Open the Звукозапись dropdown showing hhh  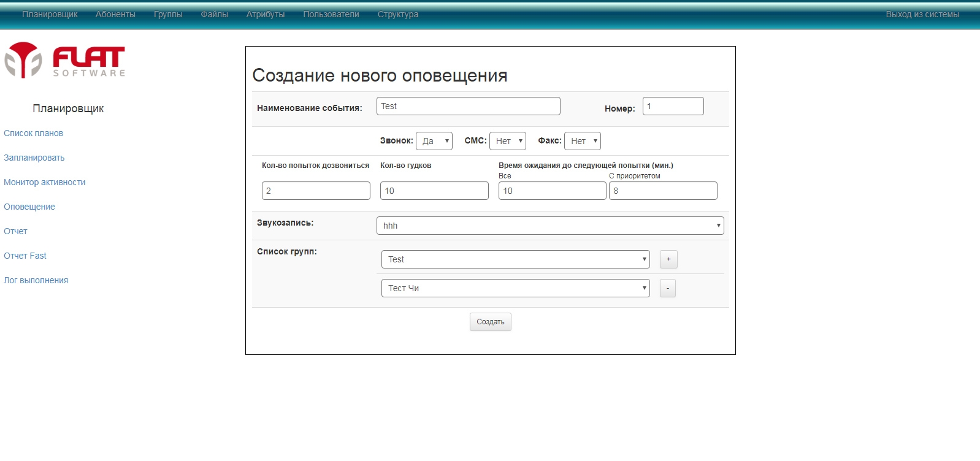pyautogui.click(x=550, y=226)
